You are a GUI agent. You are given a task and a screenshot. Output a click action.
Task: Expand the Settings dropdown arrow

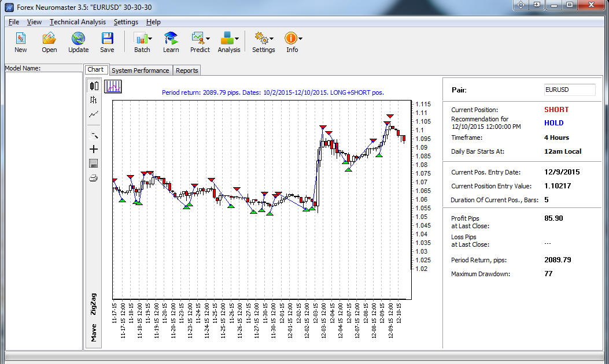pyautogui.click(x=271, y=38)
